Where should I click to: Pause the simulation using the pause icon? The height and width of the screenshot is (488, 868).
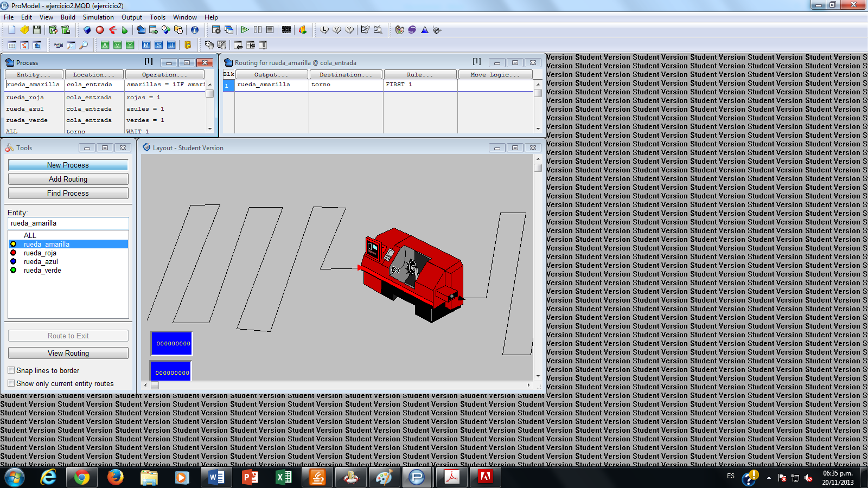[257, 30]
